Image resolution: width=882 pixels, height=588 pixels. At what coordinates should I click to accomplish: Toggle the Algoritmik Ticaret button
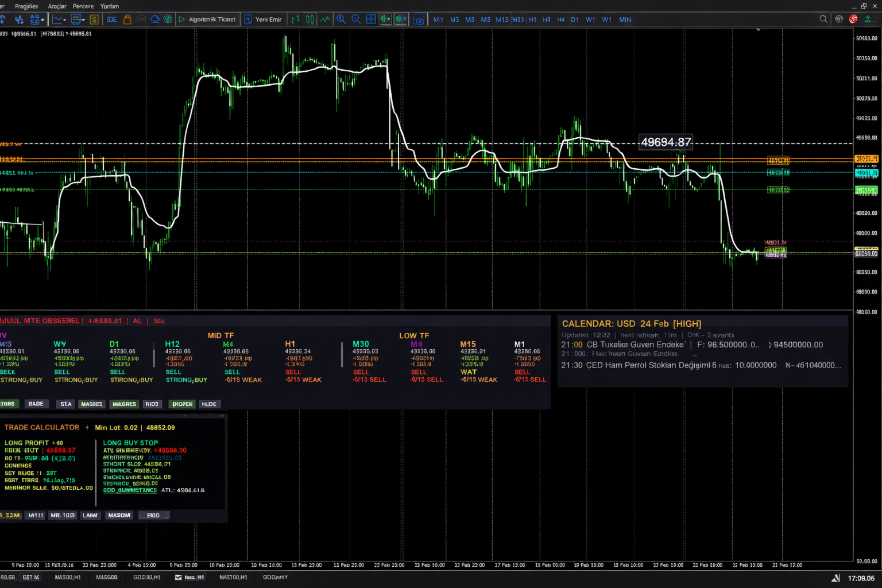coord(207,20)
